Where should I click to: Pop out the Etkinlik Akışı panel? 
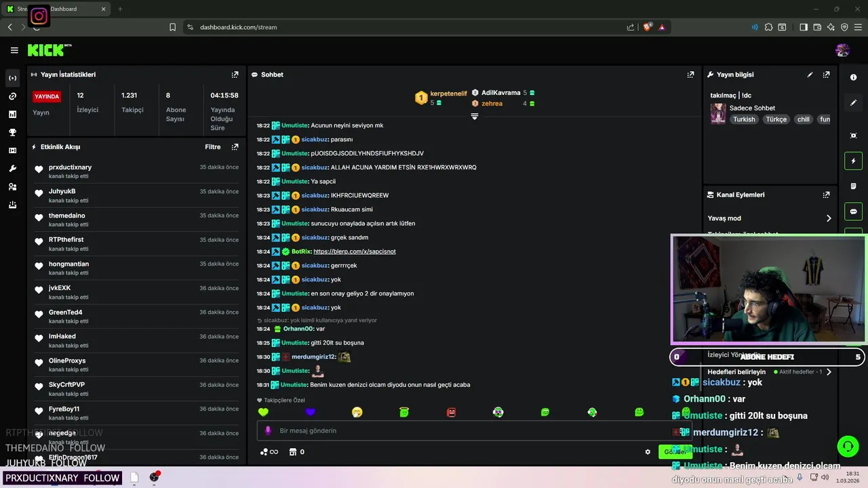coord(235,146)
